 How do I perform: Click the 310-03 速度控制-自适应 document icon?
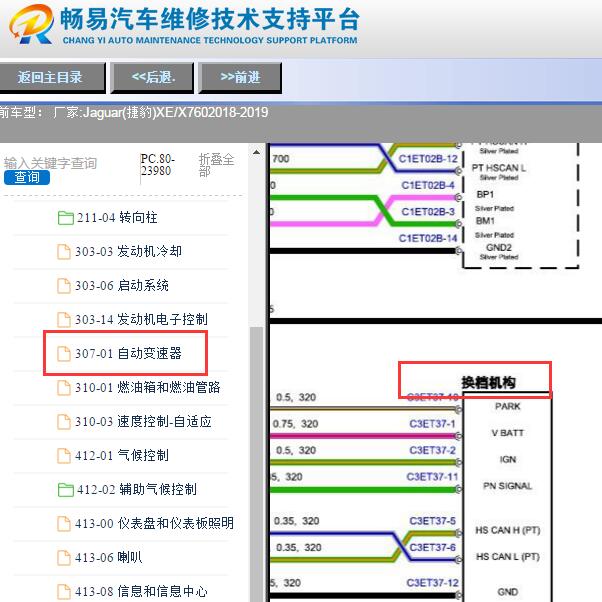[x=64, y=422]
